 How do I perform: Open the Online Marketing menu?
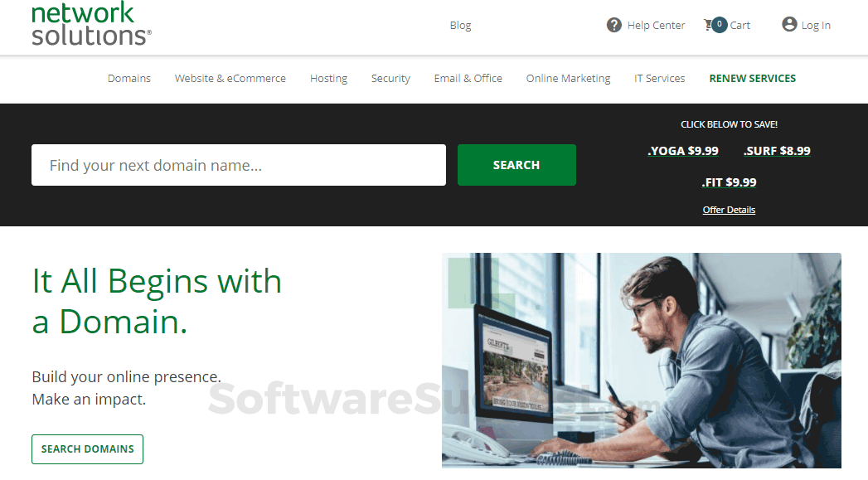[568, 78]
